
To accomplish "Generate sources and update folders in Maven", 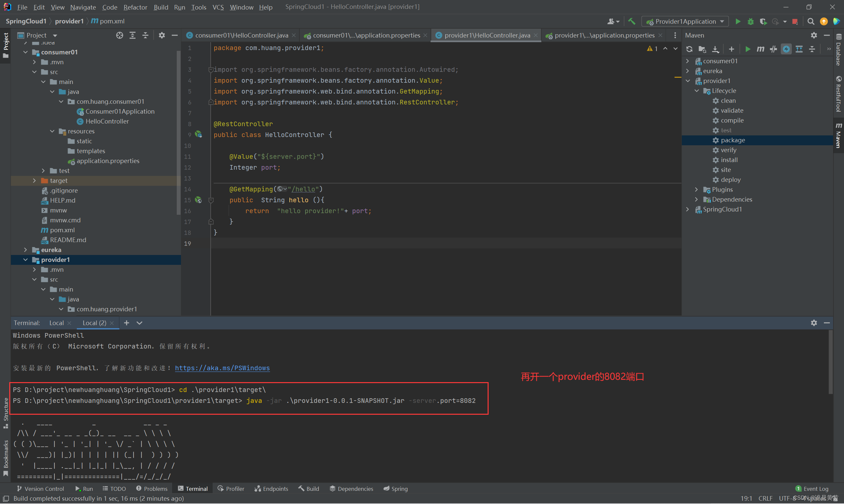I will pyautogui.click(x=702, y=49).
